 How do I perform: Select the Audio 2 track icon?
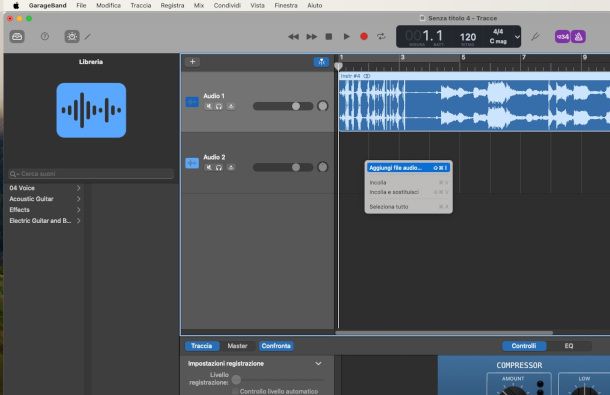[x=192, y=163]
